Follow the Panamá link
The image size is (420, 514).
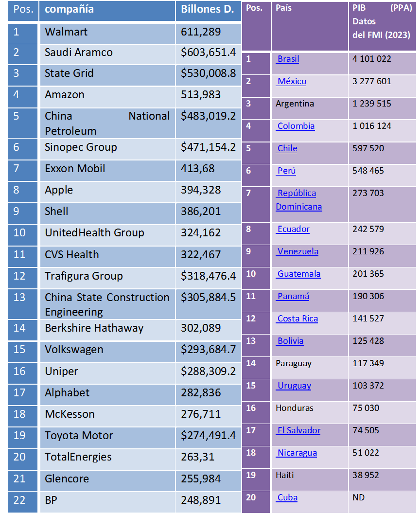coord(293,297)
